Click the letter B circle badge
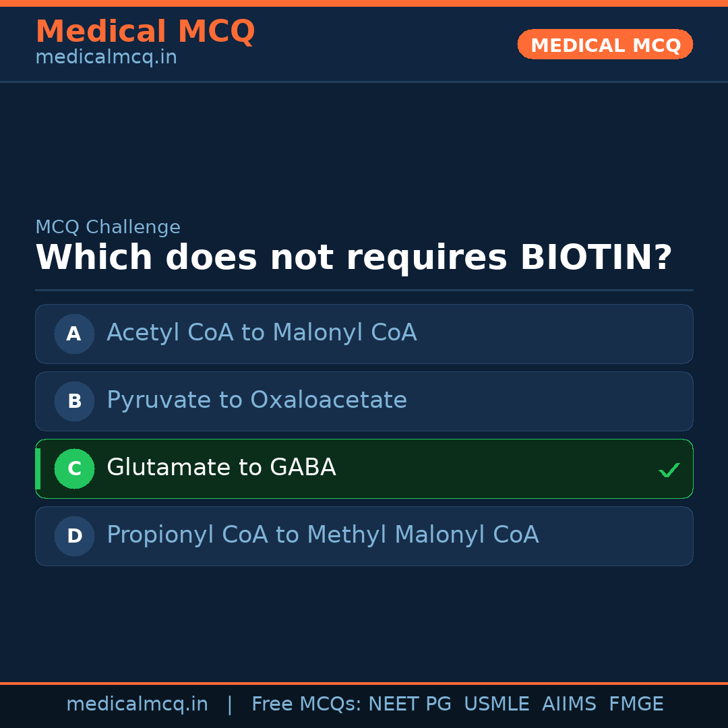The image size is (728, 728). [74, 401]
